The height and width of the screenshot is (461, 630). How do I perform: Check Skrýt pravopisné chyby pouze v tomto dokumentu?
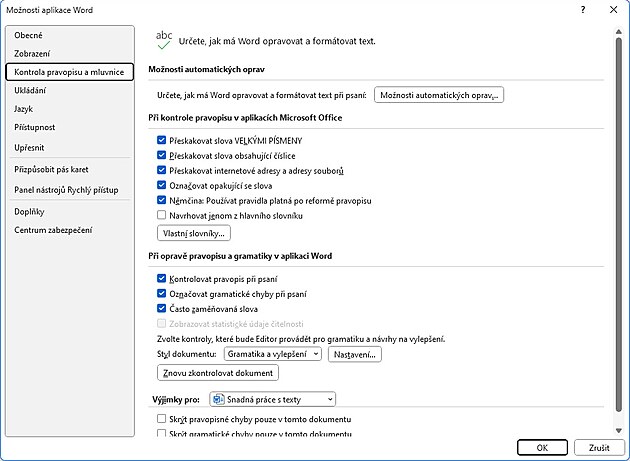162,418
